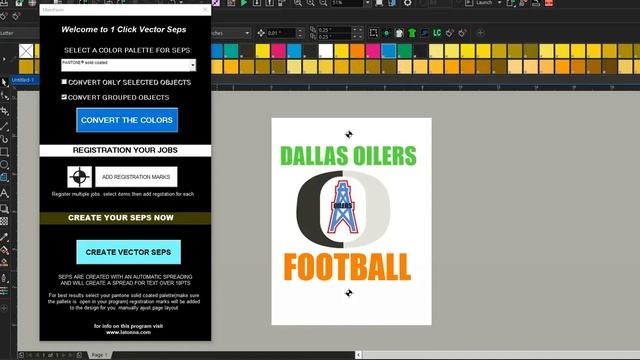Click the www.latonna.com text
Image resolution: width=640 pixels, height=360 pixels.
click(x=129, y=332)
